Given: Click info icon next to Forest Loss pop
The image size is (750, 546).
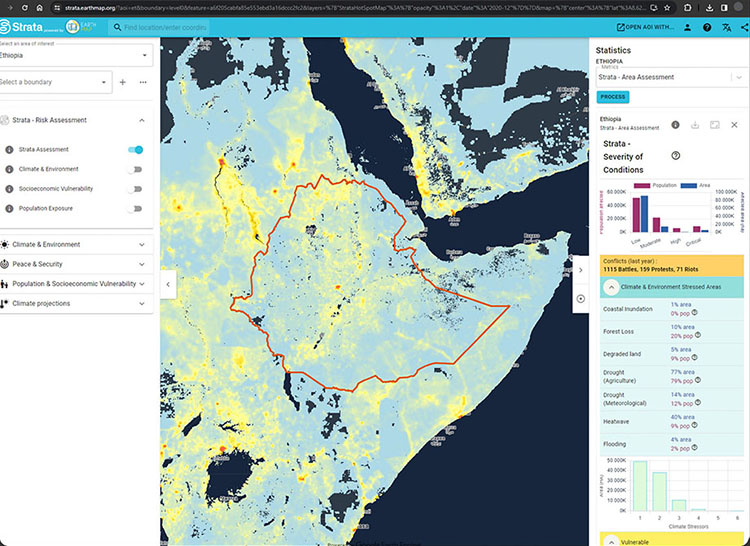Looking at the screenshot, I should [698, 335].
